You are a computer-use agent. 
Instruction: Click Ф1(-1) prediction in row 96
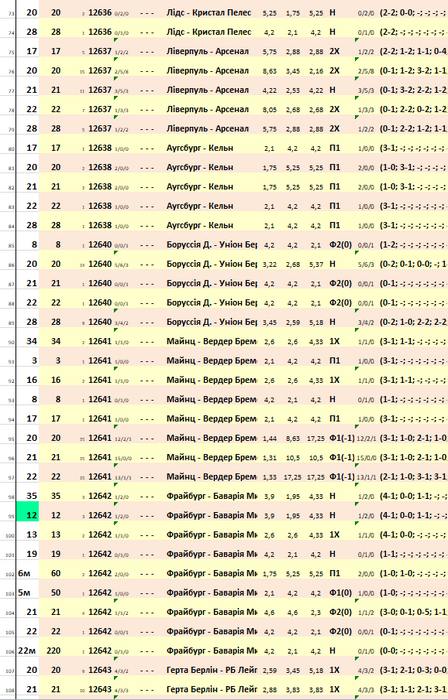(x=342, y=458)
